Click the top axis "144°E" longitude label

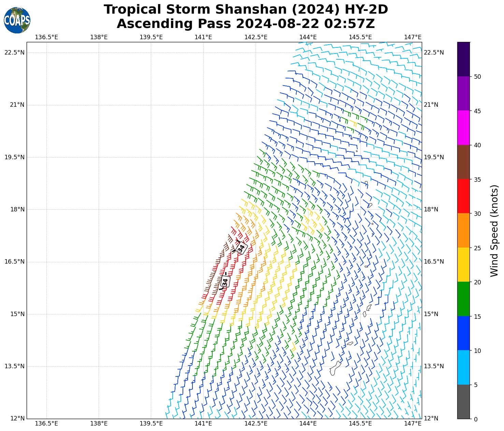308,37
